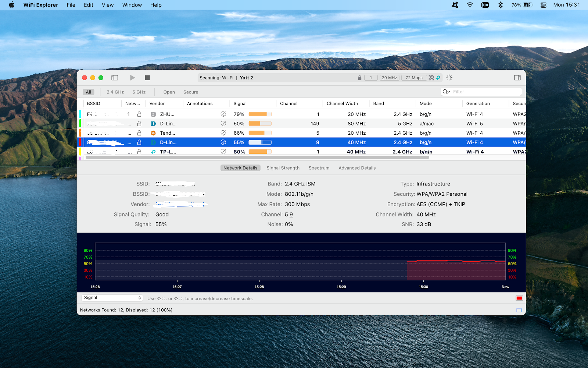
Task: Stop scanning with the square stop button
Action: coord(147,78)
